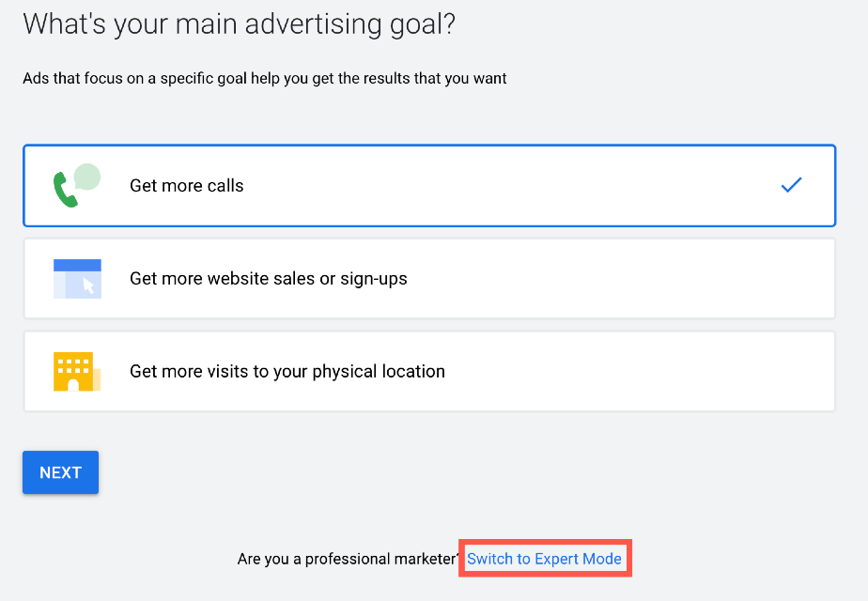Choose Get more website sales or sign-ups option

429,278
